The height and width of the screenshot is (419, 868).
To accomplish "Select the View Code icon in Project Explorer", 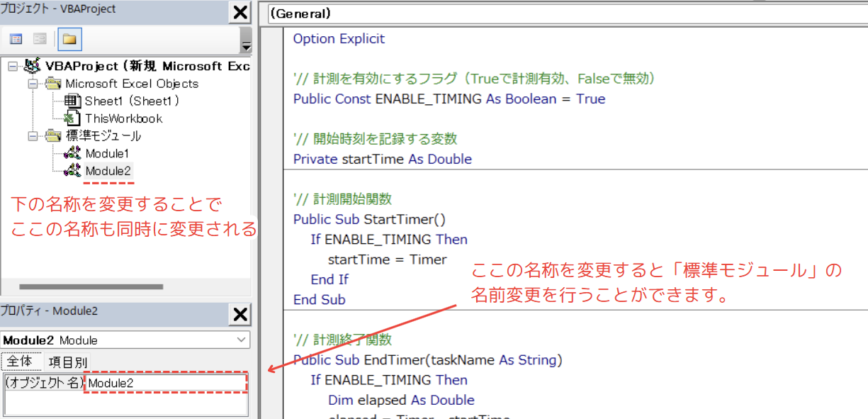I will coord(16,37).
